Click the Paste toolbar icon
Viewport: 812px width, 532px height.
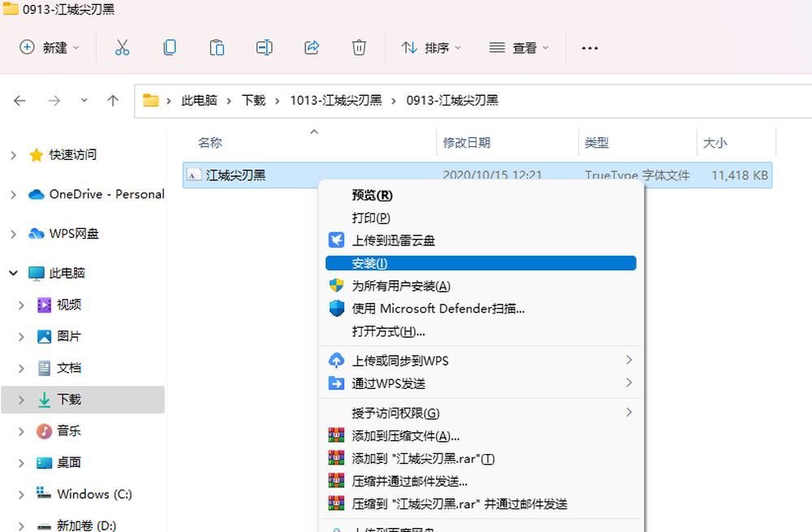click(217, 47)
